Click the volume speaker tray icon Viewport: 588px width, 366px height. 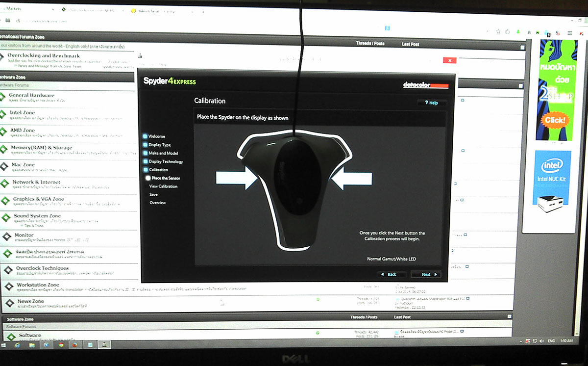[541, 340]
